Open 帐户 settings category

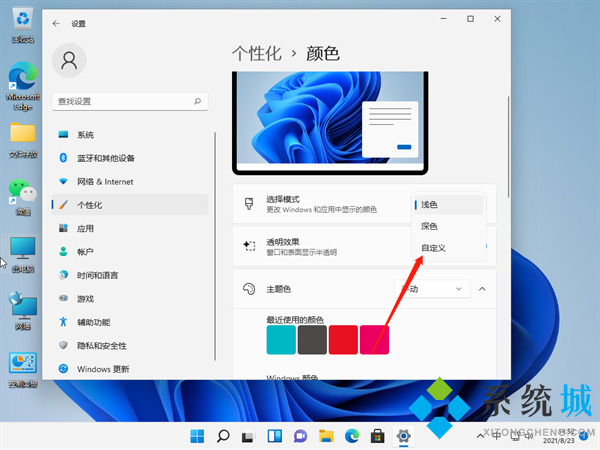click(x=130, y=252)
